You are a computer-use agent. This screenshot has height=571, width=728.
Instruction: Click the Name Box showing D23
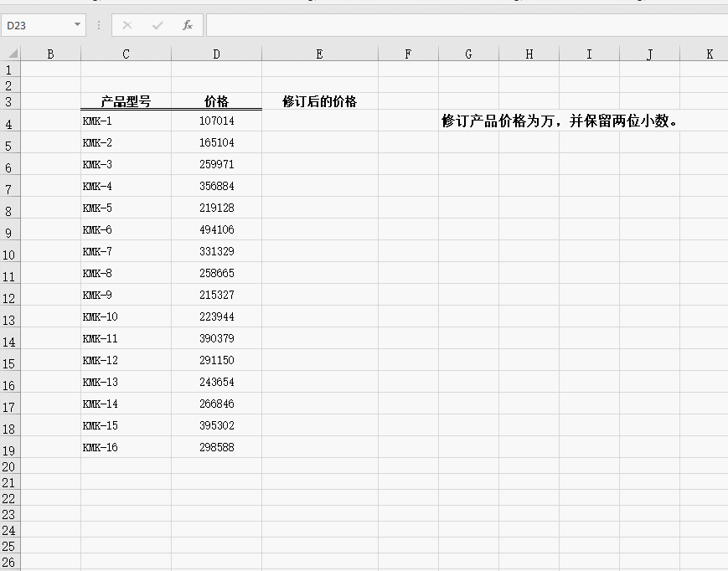(x=44, y=25)
